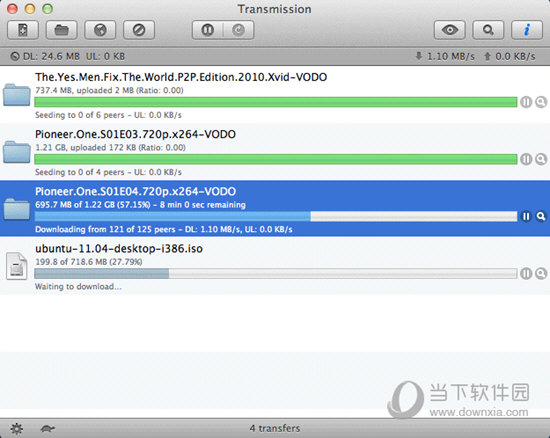This screenshot has height=438, width=550.
Task: Reveal Pioneer.One.S01E03 in Finder
Action: (541, 159)
